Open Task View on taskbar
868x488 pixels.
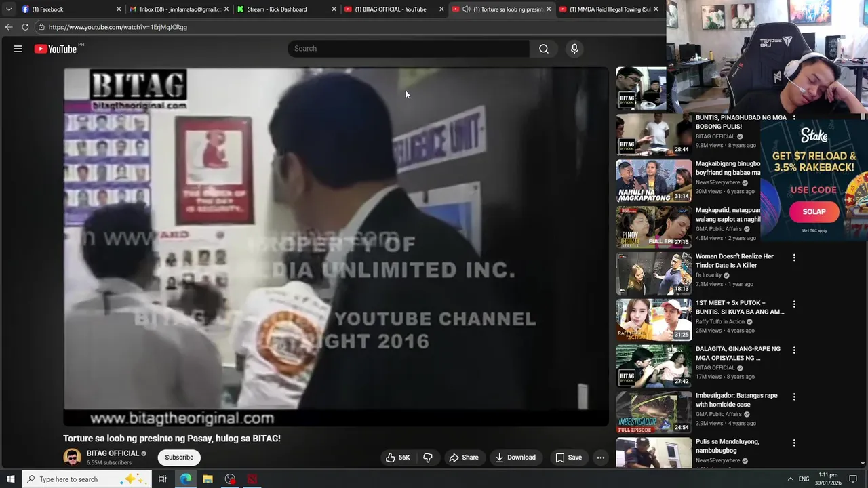pos(163,479)
